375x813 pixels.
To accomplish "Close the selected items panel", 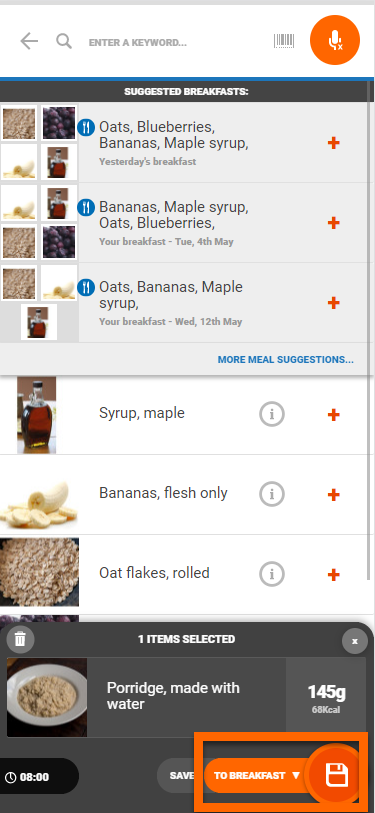I will coord(355,641).
